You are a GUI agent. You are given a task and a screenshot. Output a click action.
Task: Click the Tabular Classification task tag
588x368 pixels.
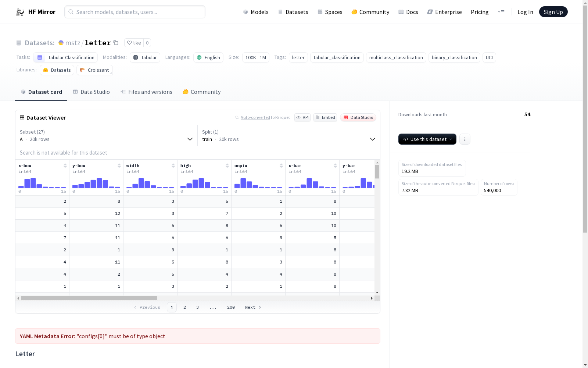[65, 57]
